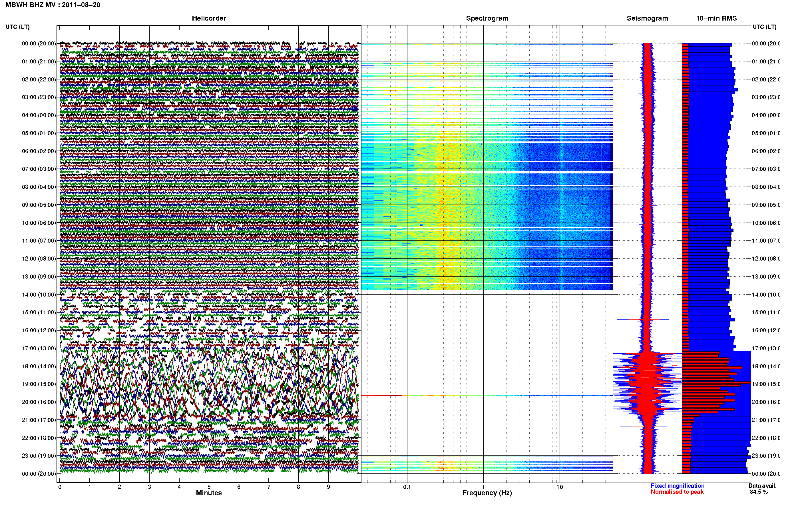Viewport: 812px width, 508px height.
Task: Click the left '09:00 (05:00)' time label
Action: click(x=39, y=205)
